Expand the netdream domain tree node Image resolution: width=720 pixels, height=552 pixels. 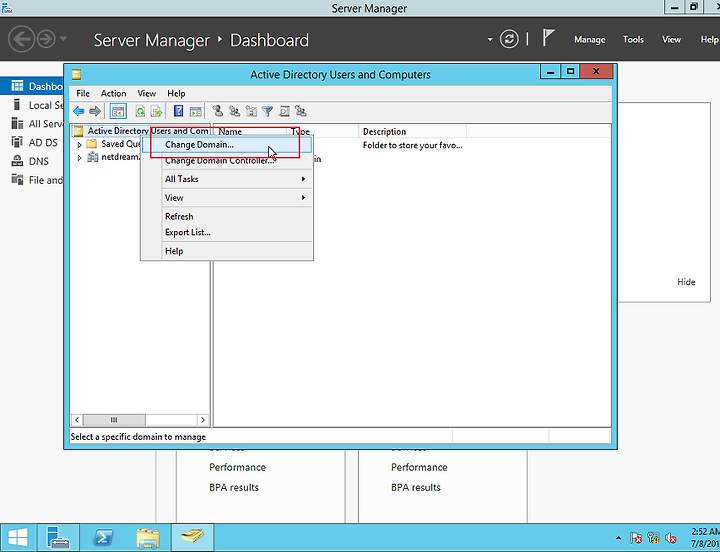(79, 158)
